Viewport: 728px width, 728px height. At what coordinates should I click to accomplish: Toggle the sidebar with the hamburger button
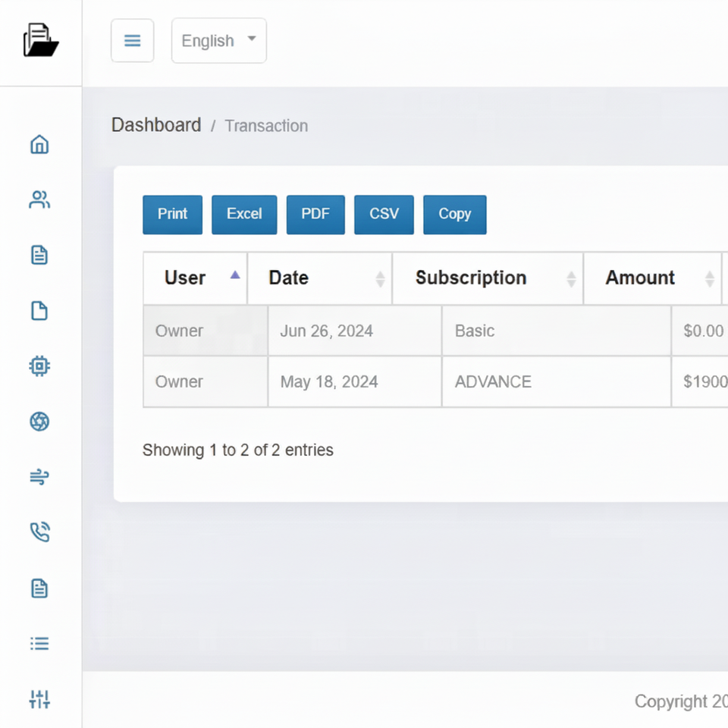click(x=133, y=41)
